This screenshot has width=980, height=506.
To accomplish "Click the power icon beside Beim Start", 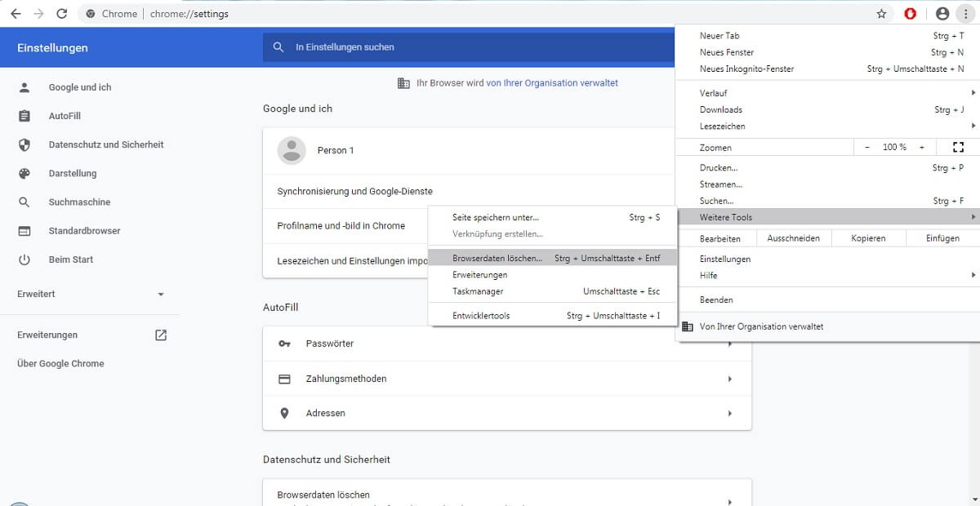I will click(24, 260).
